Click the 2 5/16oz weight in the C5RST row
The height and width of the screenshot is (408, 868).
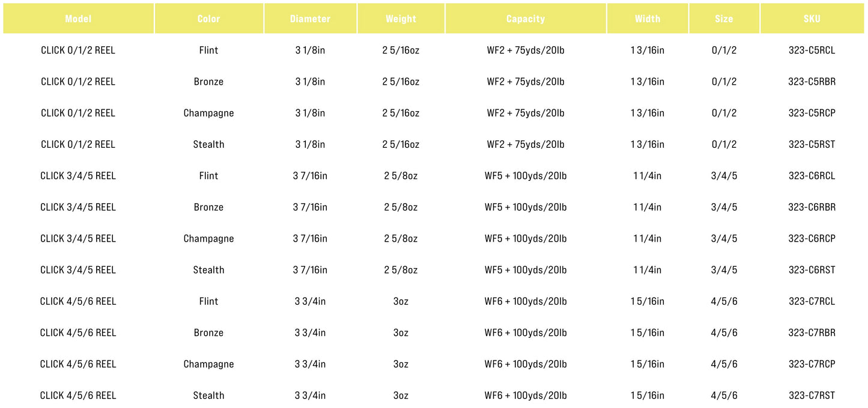tap(401, 144)
